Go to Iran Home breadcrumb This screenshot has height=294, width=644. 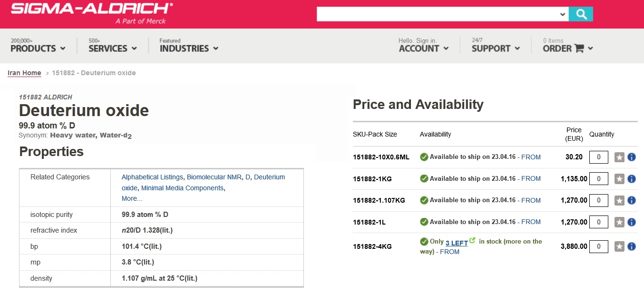(x=24, y=73)
